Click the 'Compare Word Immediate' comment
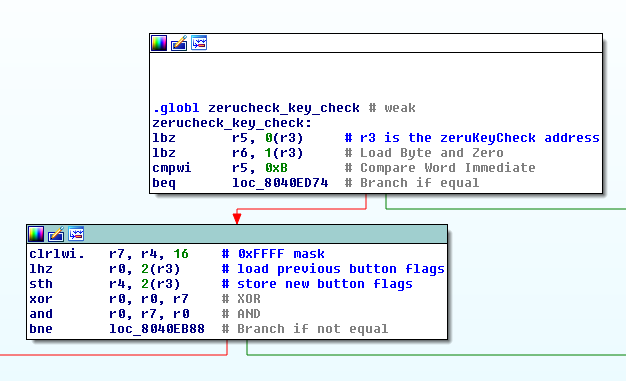626x381 pixels. click(440, 168)
